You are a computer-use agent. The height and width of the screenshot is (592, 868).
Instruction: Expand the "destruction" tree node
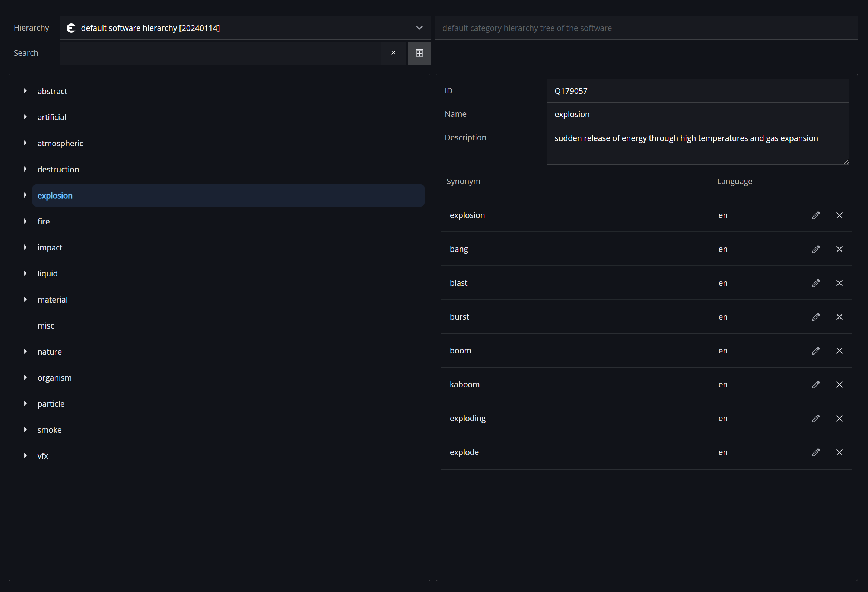[x=25, y=169]
